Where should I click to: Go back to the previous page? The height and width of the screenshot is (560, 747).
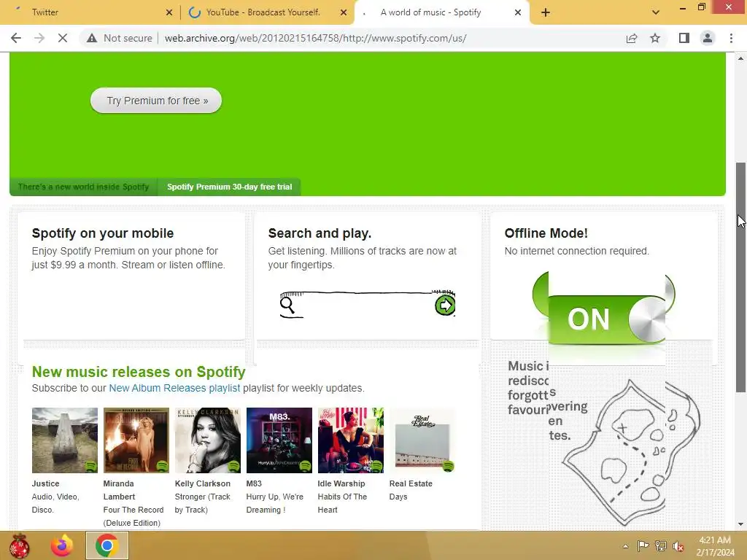16,38
